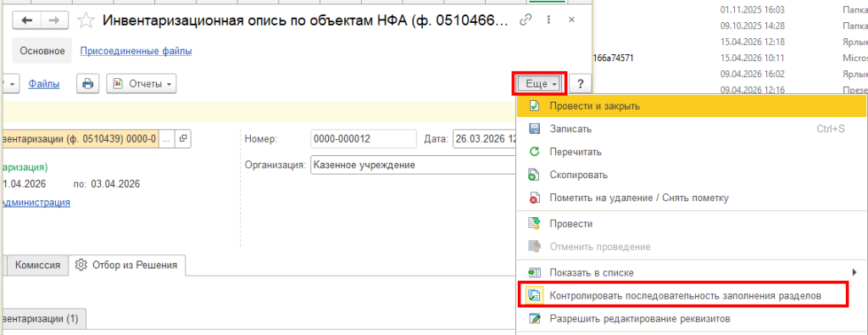Click gear icon on Отбор из Решения tab
Image resolution: width=868 pixels, height=335 pixels.
(81, 265)
